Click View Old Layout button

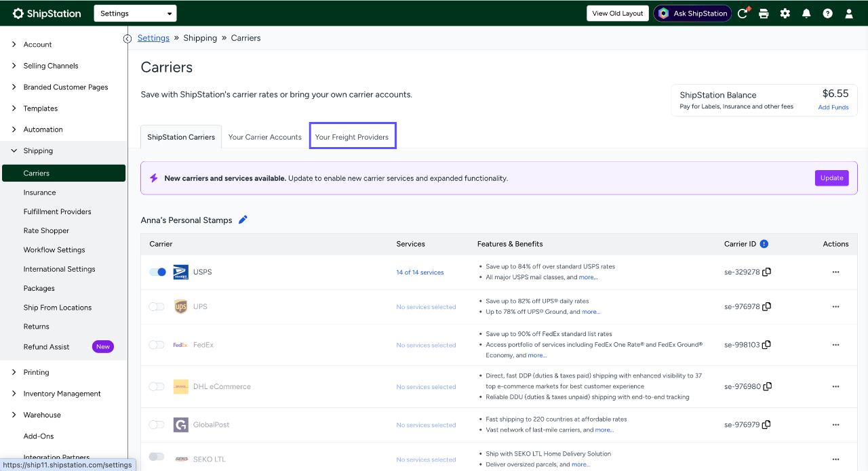(618, 14)
